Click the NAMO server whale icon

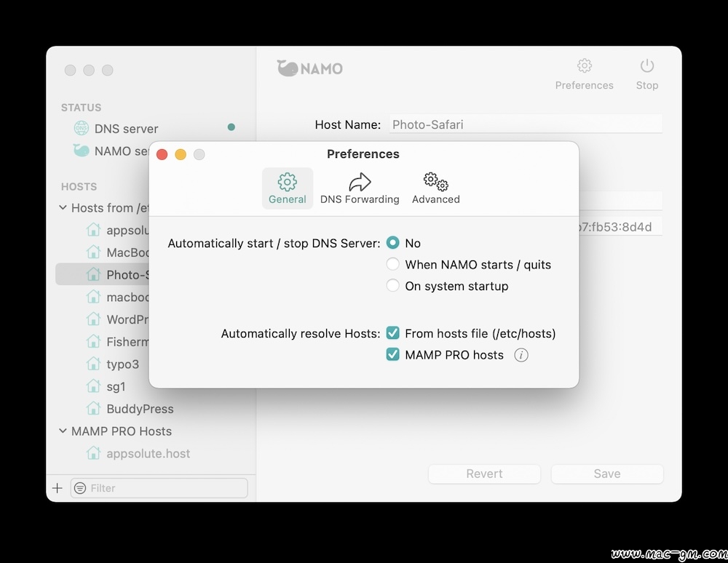82,151
